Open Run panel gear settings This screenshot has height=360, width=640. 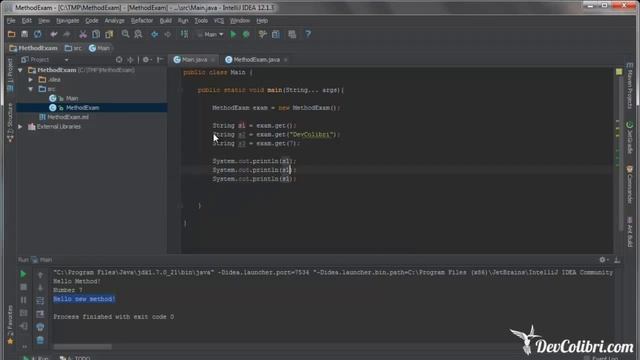tap(603, 260)
